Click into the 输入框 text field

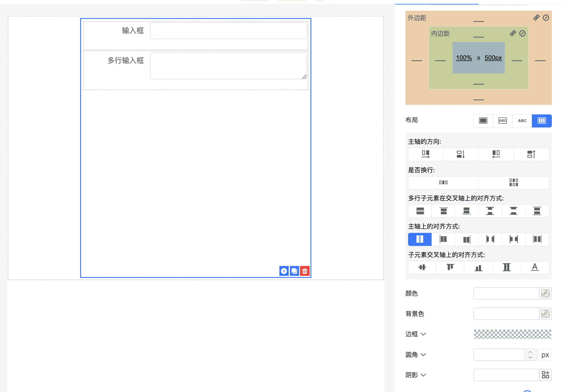pos(228,30)
